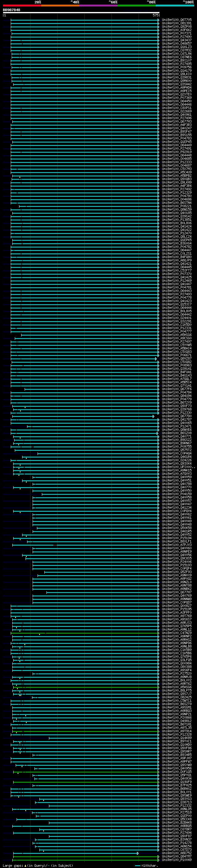Click the Large gaps legend text
The height and width of the screenshot is (868, 197).
click(13, 865)
